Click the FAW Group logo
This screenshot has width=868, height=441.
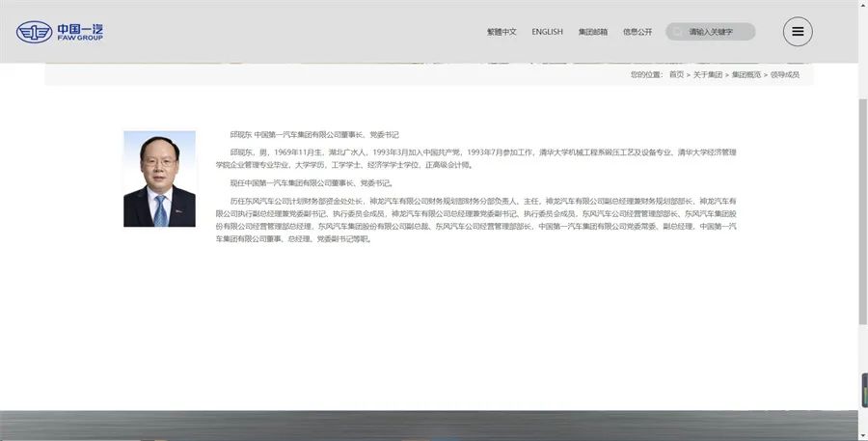pos(60,33)
